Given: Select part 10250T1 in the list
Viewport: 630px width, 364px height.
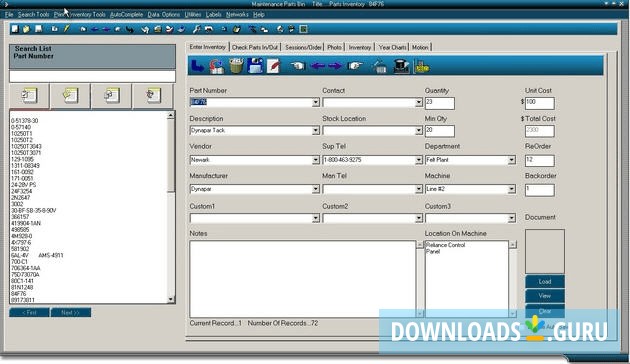Looking at the screenshot, I should click(x=22, y=133).
